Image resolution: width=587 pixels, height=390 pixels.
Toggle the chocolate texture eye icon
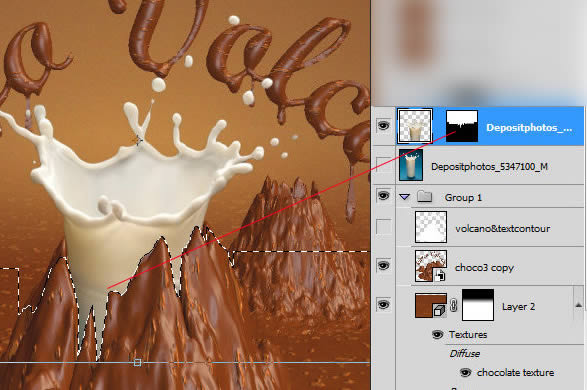465,372
